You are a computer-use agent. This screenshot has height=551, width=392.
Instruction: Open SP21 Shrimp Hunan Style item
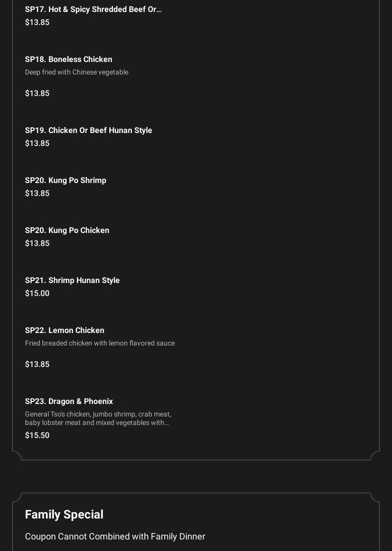(x=72, y=280)
